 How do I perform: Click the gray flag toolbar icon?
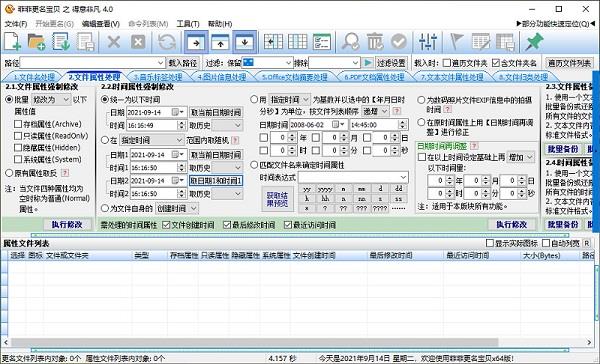[456, 41]
